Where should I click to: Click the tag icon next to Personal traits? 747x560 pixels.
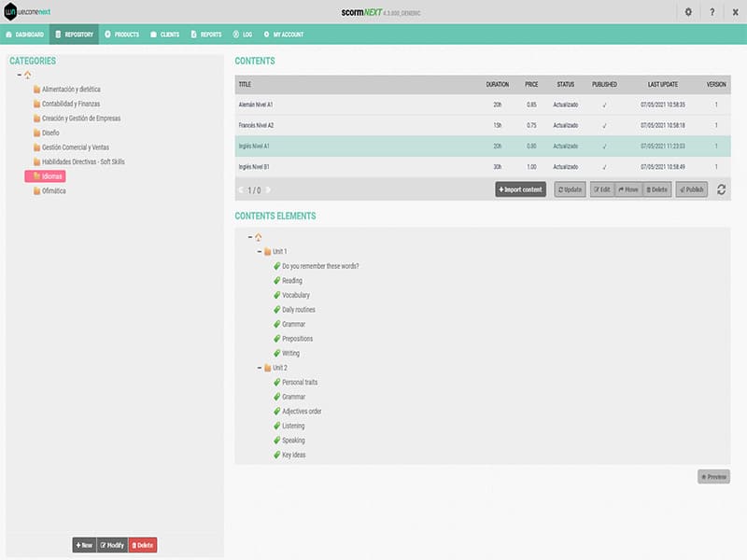click(276, 382)
